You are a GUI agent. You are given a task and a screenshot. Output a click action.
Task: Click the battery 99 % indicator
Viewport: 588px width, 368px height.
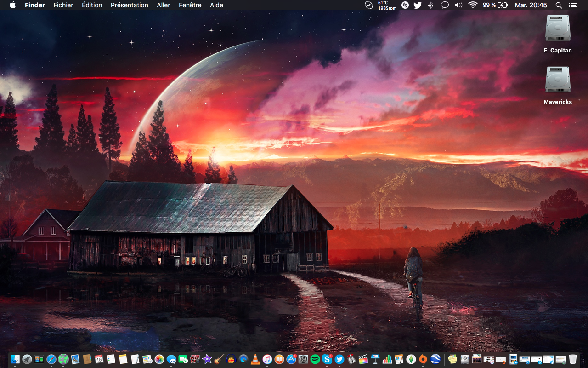pos(495,5)
